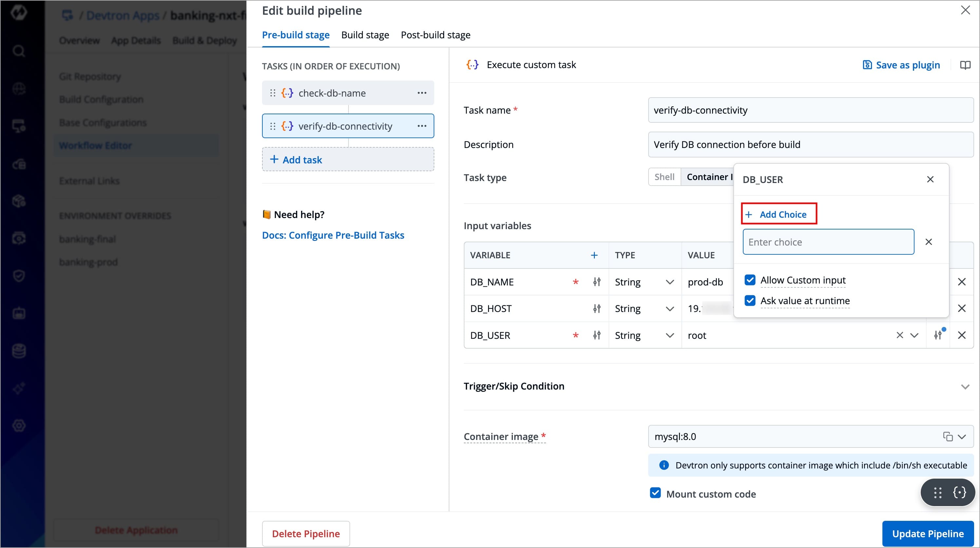
Task: Open documentation book icon beside Save as plugin
Action: tap(965, 65)
